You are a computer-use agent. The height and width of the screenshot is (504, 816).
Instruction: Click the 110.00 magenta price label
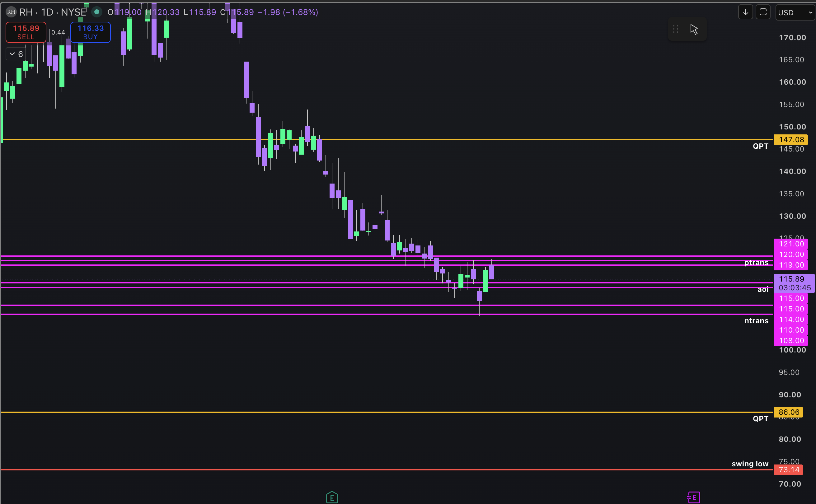click(791, 330)
